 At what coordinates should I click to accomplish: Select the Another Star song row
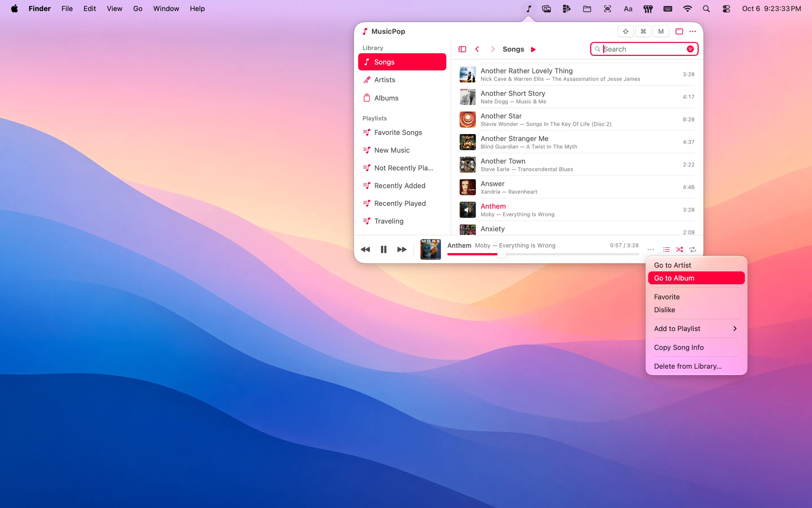tap(577, 120)
